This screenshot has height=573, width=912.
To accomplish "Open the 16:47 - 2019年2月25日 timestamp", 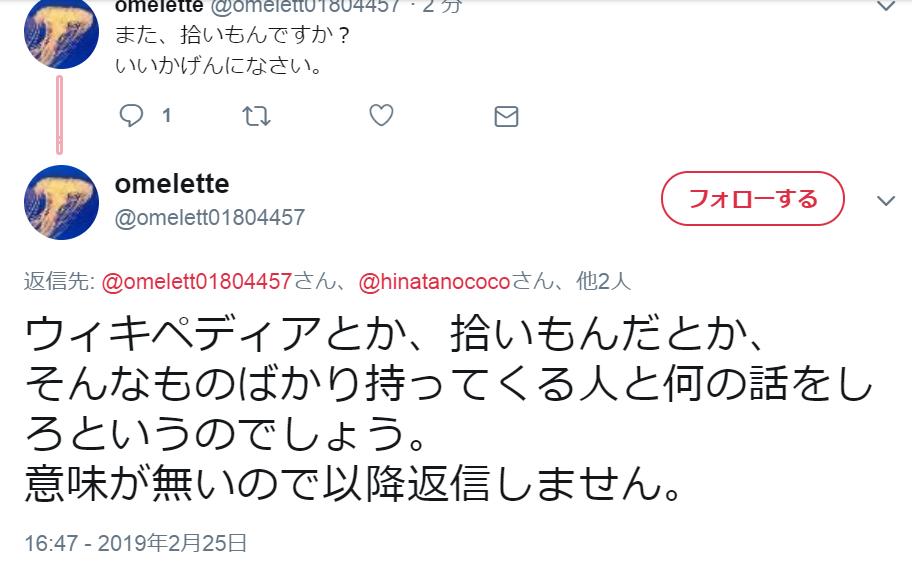I will [x=136, y=543].
